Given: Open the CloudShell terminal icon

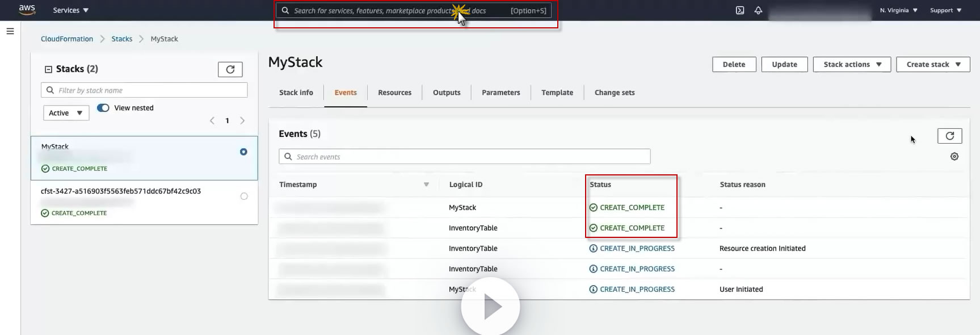Looking at the screenshot, I should coord(740,10).
